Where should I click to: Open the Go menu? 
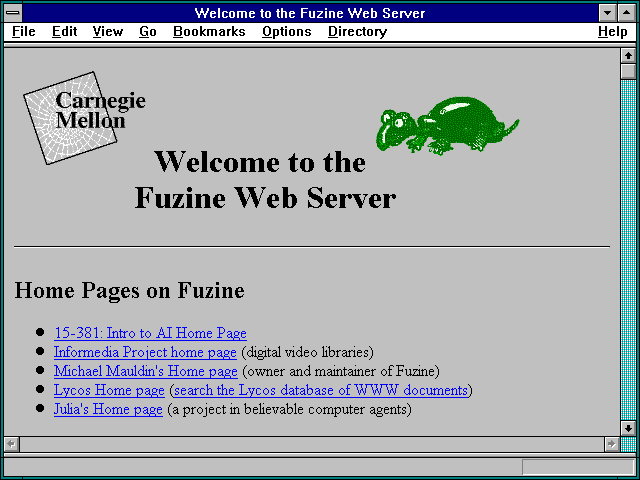(148, 31)
